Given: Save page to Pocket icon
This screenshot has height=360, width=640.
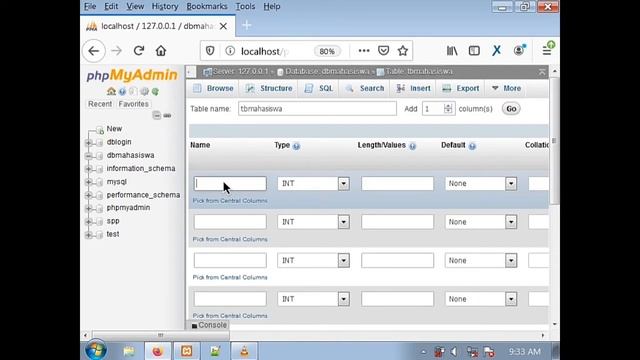Looking at the screenshot, I should (383, 51).
